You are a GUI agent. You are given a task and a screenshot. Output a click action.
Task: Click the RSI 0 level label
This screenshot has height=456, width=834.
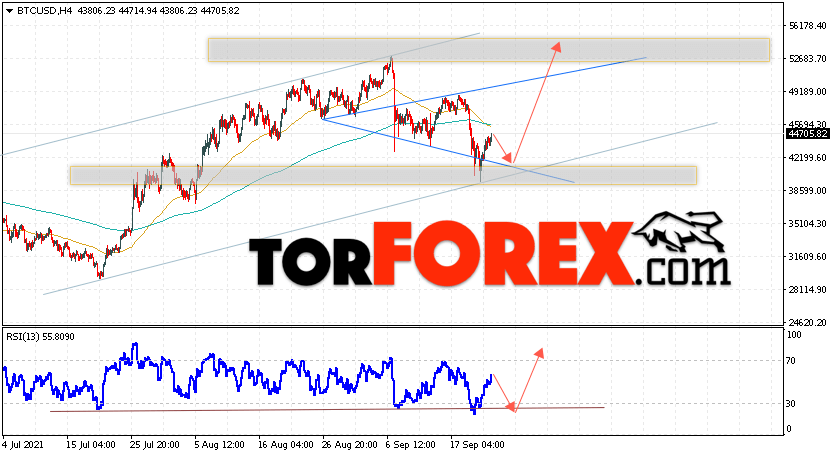(789, 429)
